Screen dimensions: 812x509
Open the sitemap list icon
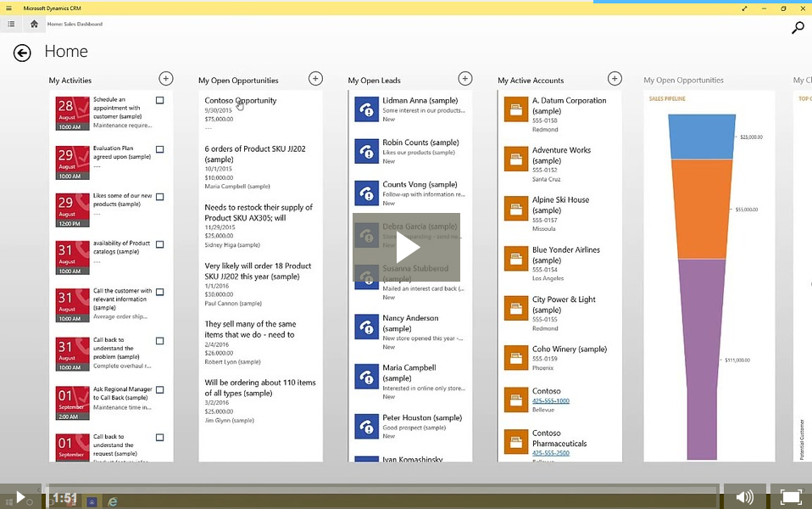pyautogui.click(x=11, y=24)
